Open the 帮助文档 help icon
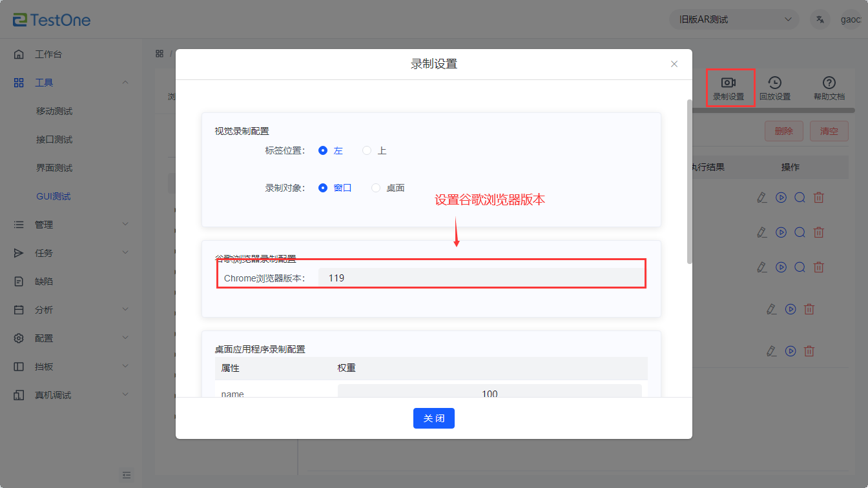868x488 pixels. click(829, 83)
